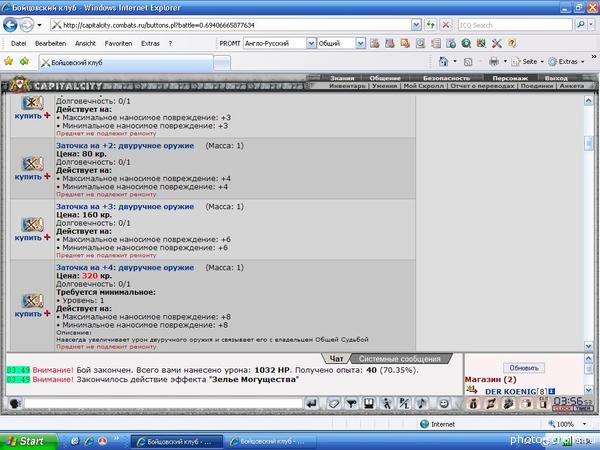Image resolution: width=600 pixels, height=450 pixels.
Task: Click the Windows Start button
Action: click(28, 441)
